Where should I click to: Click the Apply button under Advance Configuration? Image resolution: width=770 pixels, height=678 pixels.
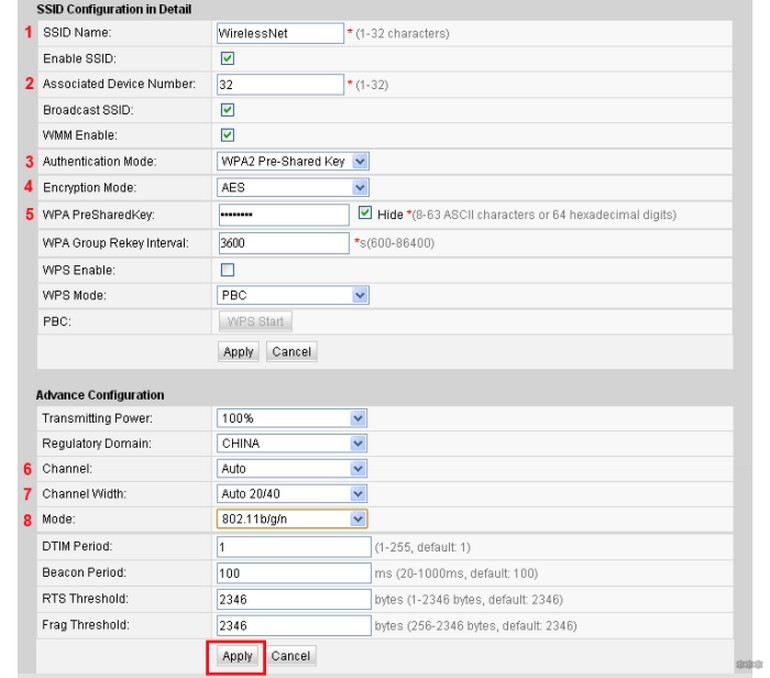pyautogui.click(x=237, y=656)
